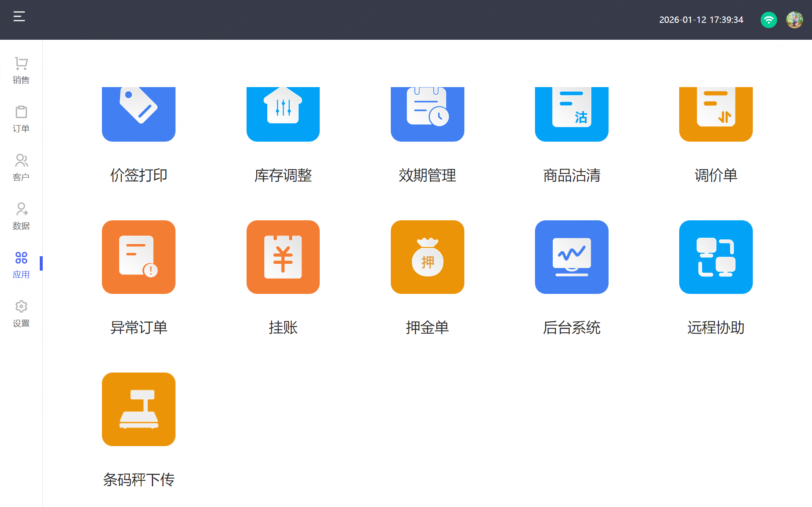The image size is (812, 507).
Task: Click the user avatar in the top right
Action: 794,20
